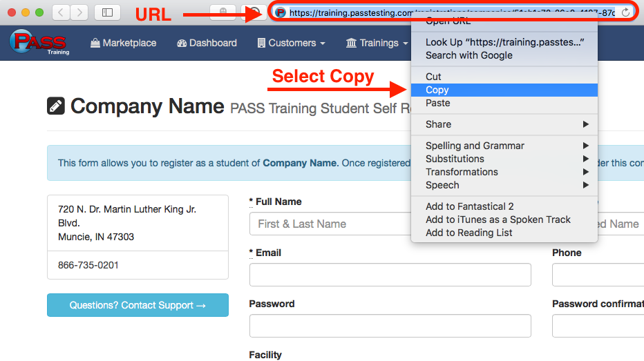Click the reload page icon in address bar
This screenshot has width=644, height=361.
click(625, 12)
